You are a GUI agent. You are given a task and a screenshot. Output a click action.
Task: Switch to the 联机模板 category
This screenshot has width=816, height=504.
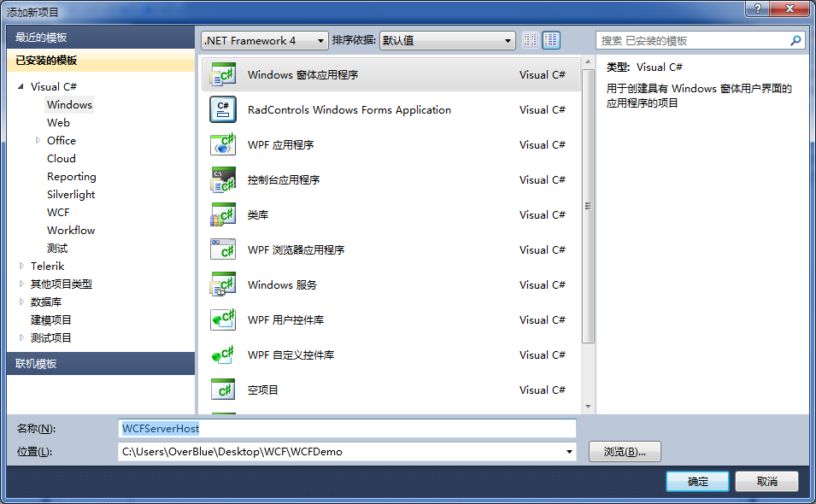tap(51, 363)
